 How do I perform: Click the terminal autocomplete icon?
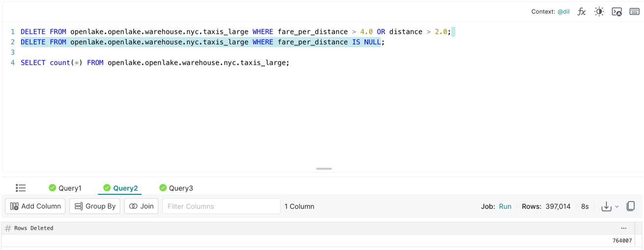click(616, 12)
